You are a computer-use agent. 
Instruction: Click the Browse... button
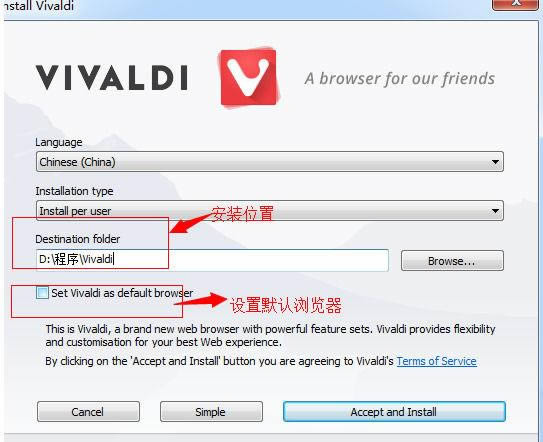(x=452, y=260)
